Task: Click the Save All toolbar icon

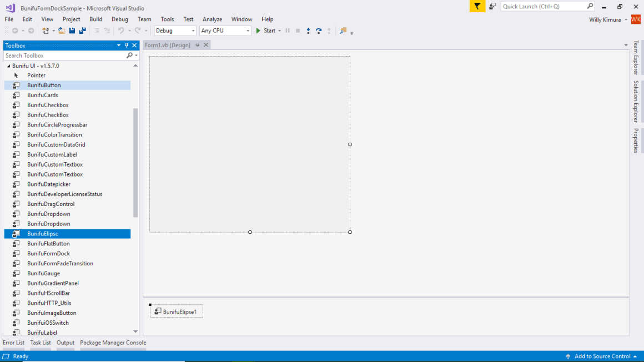Action: [x=83, y=31]
